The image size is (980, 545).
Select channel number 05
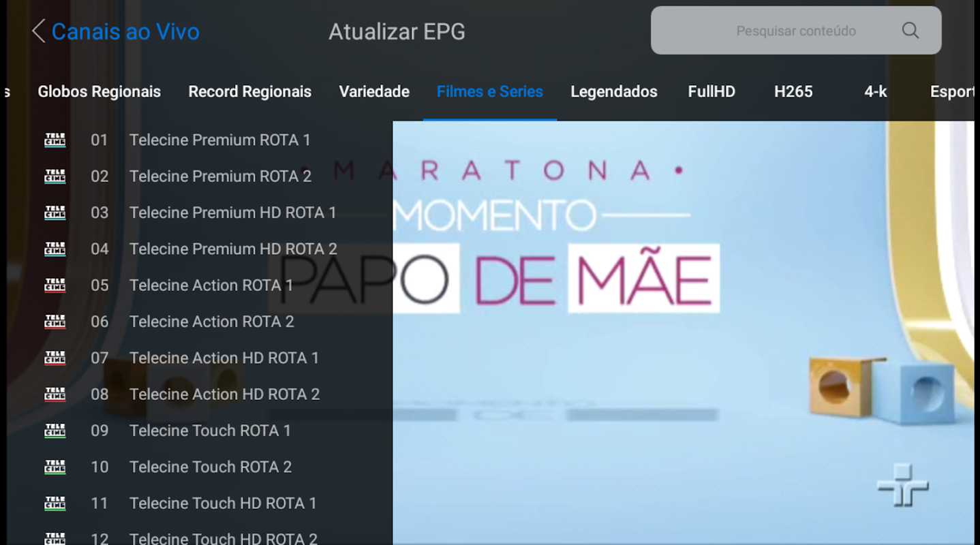(x=99, y=285)
